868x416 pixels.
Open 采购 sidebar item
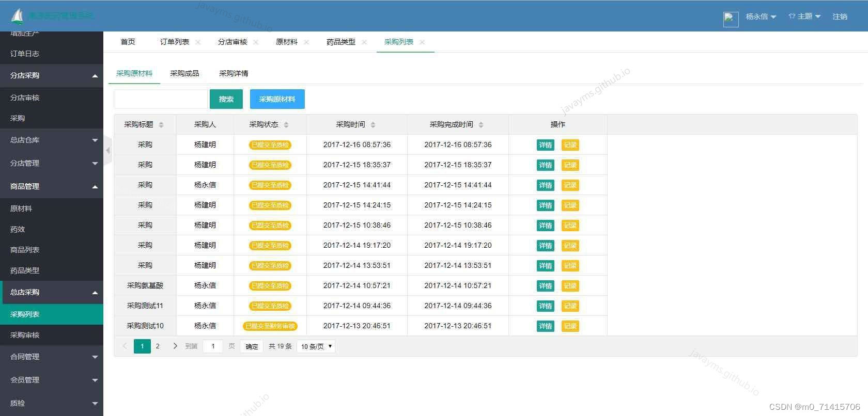(52, 118)
